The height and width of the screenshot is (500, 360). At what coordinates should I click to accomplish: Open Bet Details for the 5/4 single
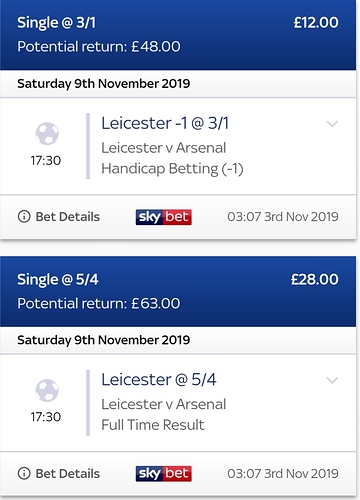pos(59,473)
